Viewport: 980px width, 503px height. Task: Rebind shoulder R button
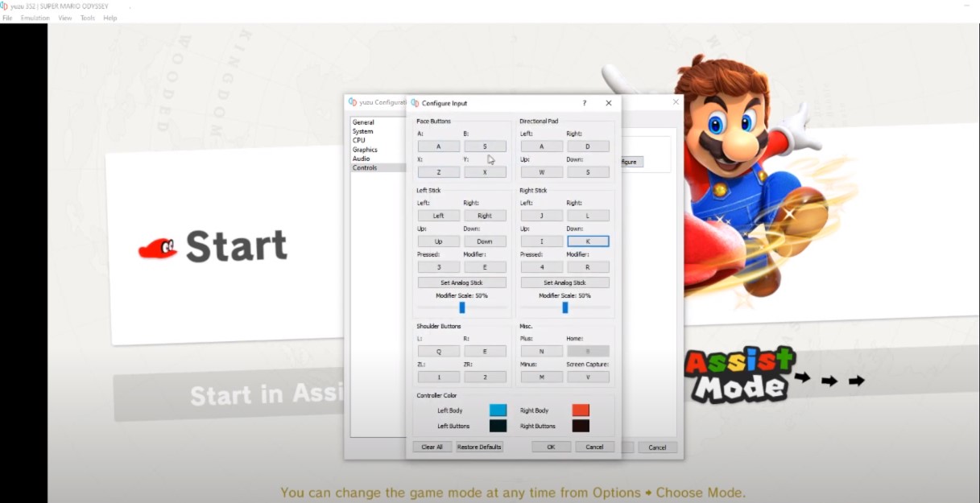point(485,352)
